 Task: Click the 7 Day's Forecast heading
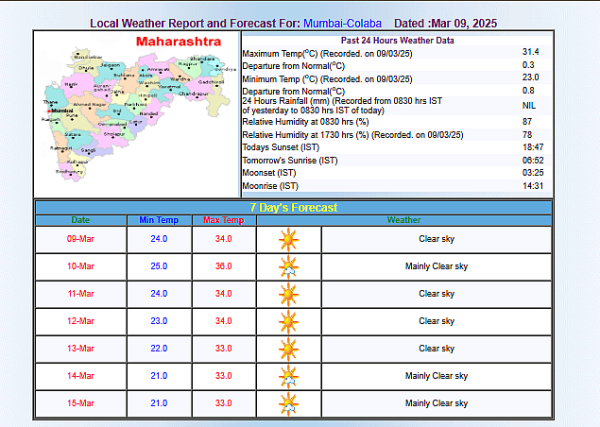click(x=293, y=207)
